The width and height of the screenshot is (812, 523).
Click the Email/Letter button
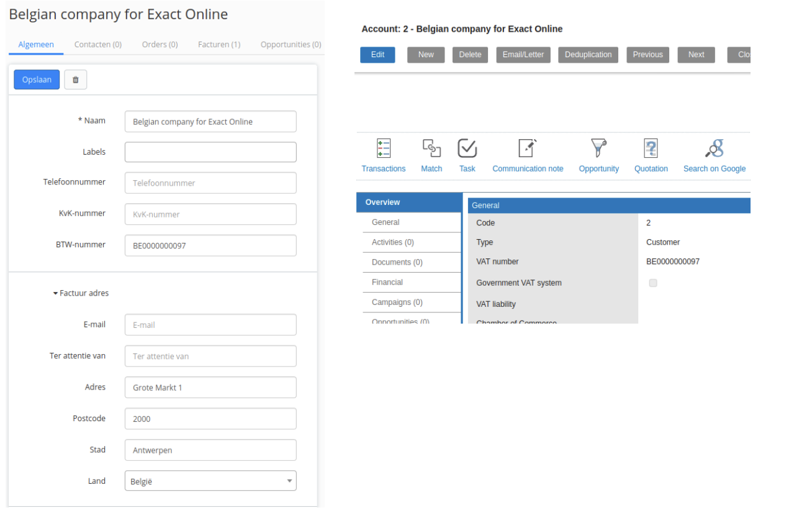click(523, 55)
